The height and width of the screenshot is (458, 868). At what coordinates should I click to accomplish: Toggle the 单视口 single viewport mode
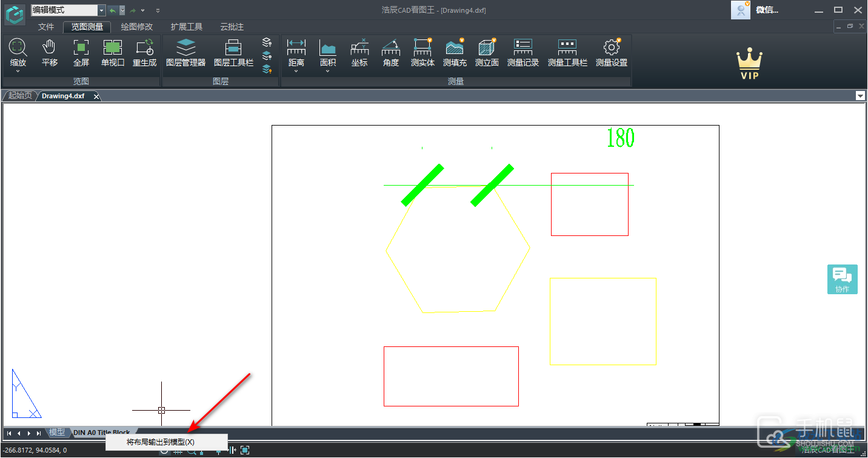[x=113, y=52]
